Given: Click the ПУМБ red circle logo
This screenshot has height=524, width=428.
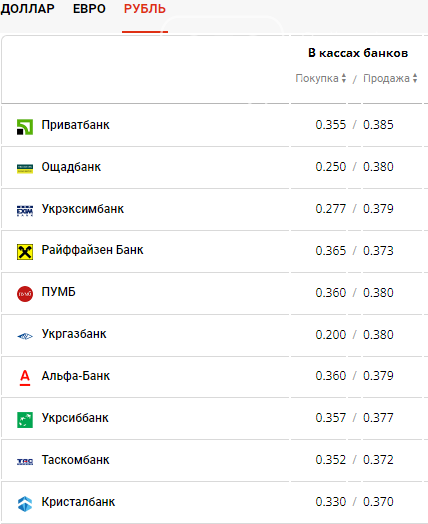Looking at the screenshot, I should click(25, 294).
